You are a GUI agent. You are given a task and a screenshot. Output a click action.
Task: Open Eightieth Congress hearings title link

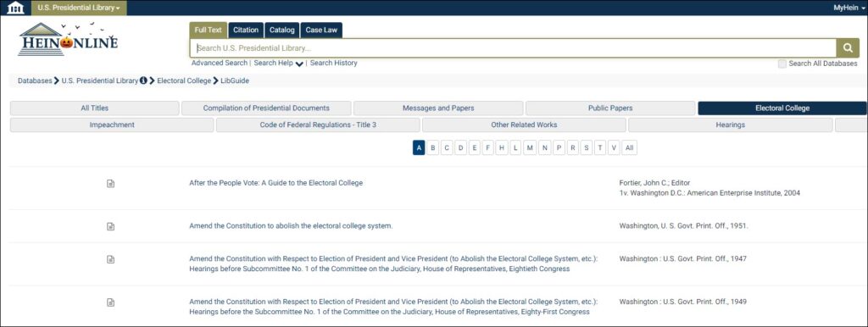click(393, 264)
